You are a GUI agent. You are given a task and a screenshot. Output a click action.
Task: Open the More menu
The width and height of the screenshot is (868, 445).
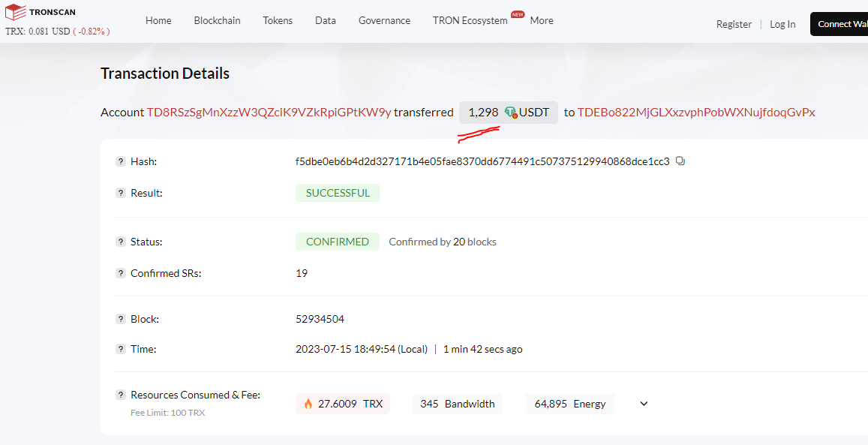click(542, 20)
